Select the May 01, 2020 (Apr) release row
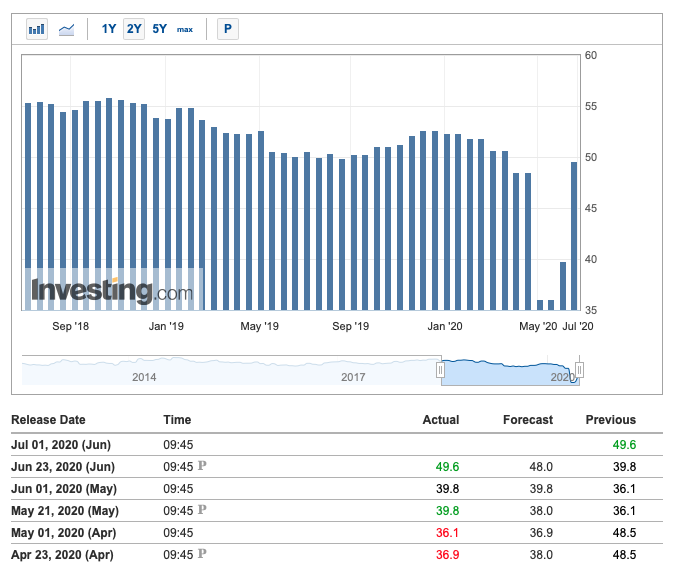Image resolution: width=674 pixels, height=571 pixels. coord(63,532)
